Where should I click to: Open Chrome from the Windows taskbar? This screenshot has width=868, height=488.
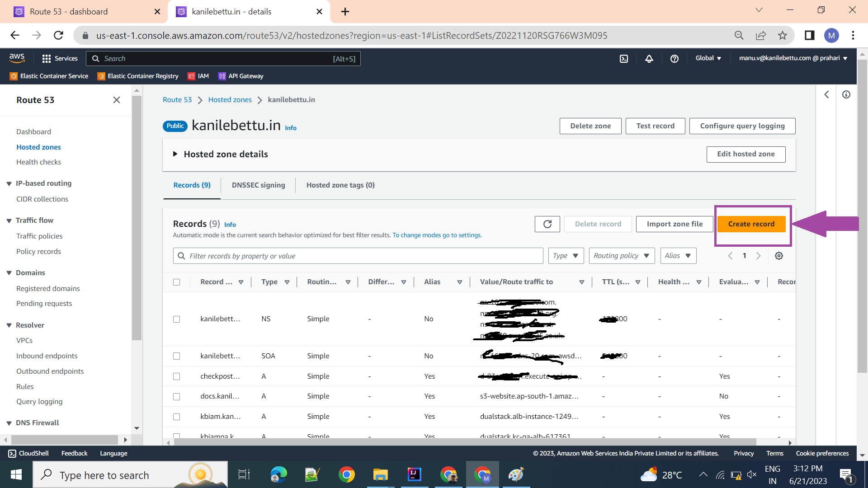click(x=347, y=475)
